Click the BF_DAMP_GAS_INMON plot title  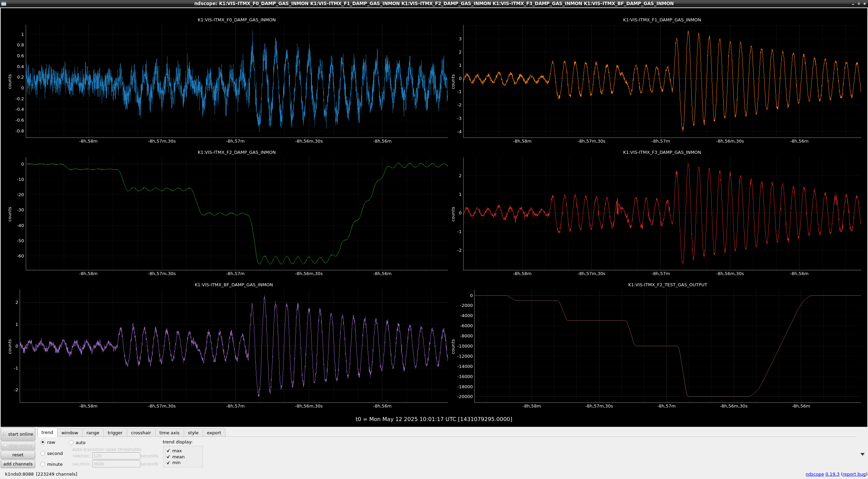click(234, 285)
